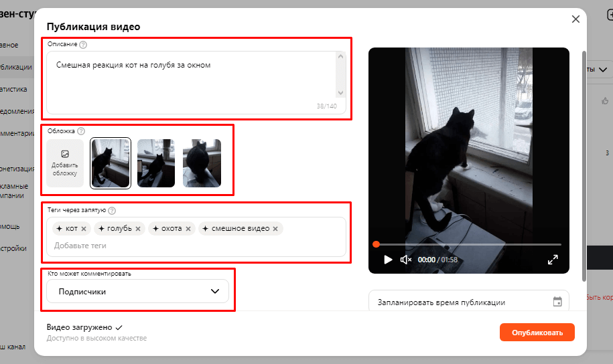The height and width of the screenshot is (364, 613).
Task: Open the calendar for scheduled publication
Action: [557, 302]
